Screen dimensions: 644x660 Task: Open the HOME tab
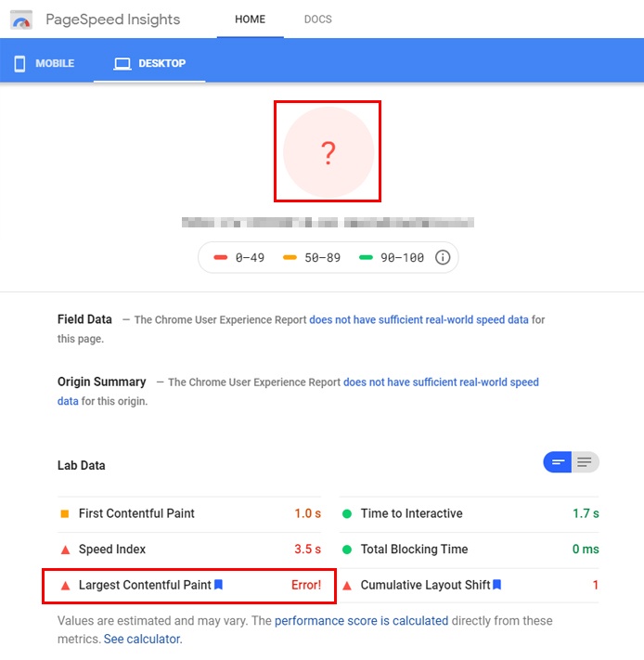click(x=251, y=19)
